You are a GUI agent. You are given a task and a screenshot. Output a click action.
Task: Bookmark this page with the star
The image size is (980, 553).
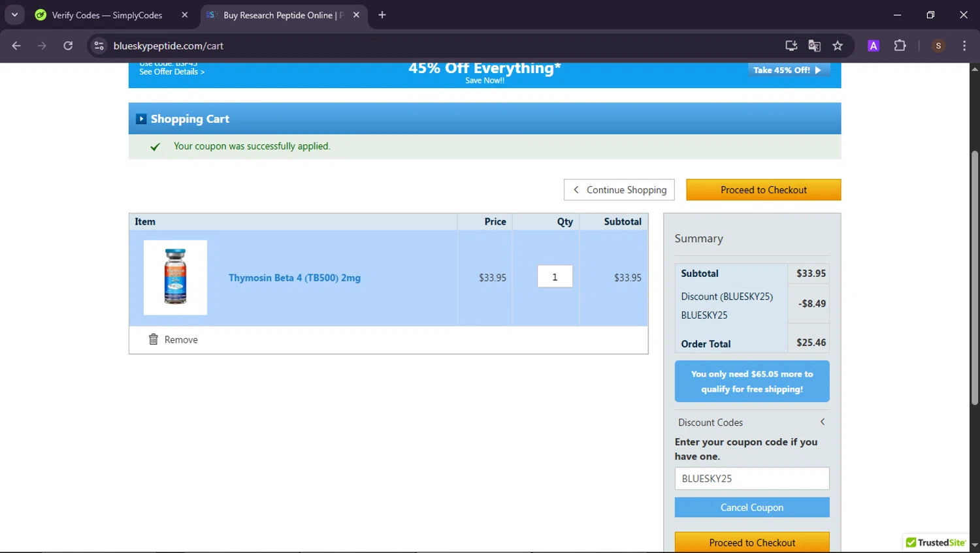838,46
